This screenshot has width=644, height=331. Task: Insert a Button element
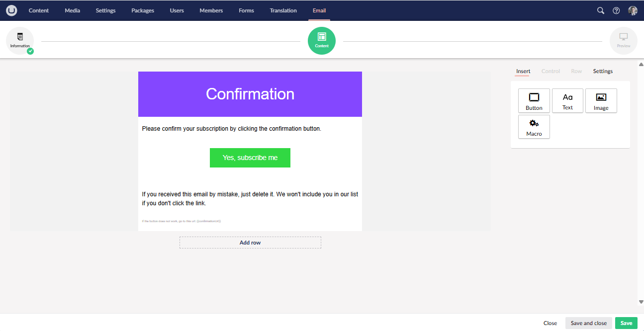(534, 100)
